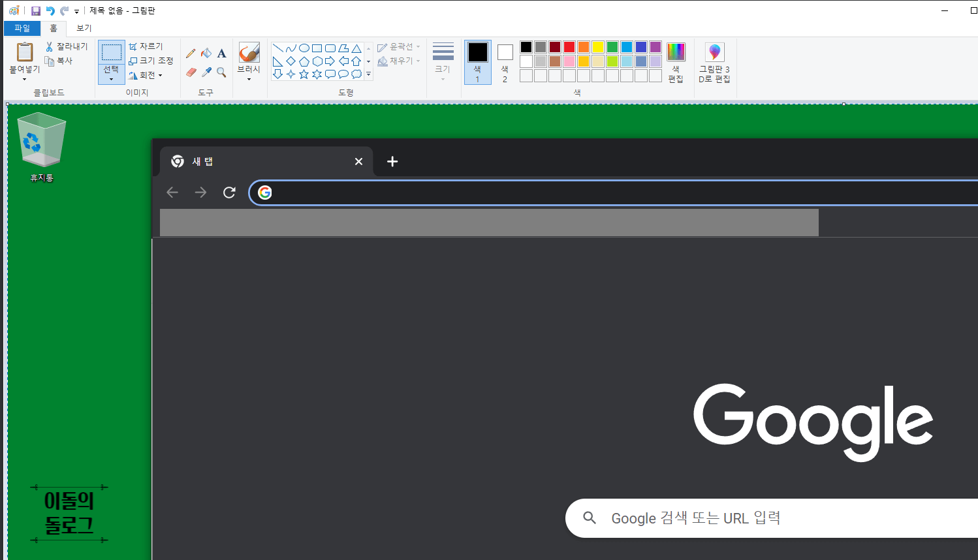
Task: Open the quick access toolbar customize dropdown
Action: click(x=76, y=12)
